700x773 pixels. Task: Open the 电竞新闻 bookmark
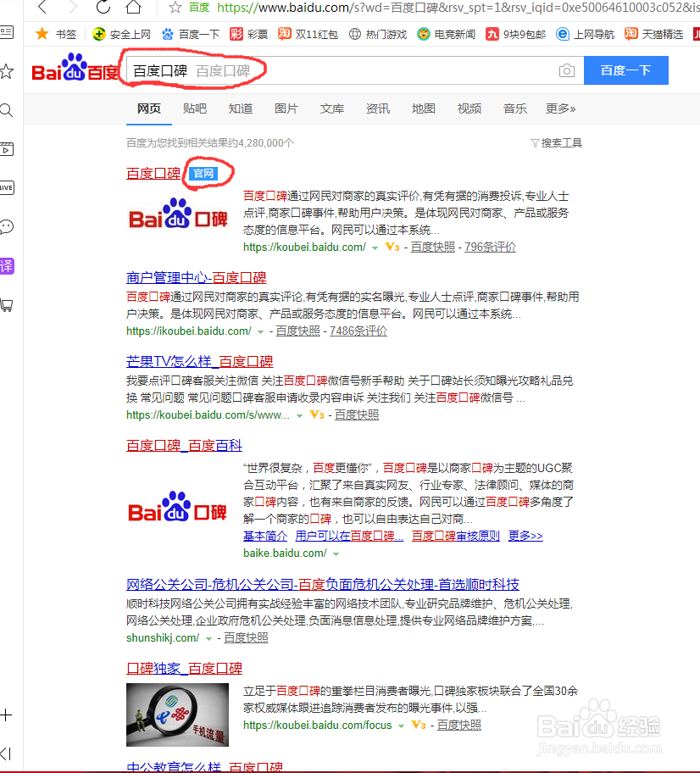tap(446, 34)
